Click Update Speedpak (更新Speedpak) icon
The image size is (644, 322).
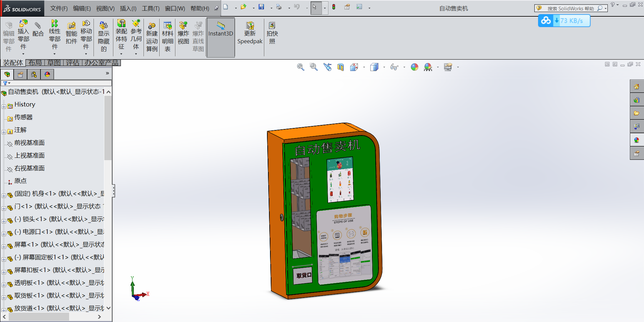tap(250, 33)
